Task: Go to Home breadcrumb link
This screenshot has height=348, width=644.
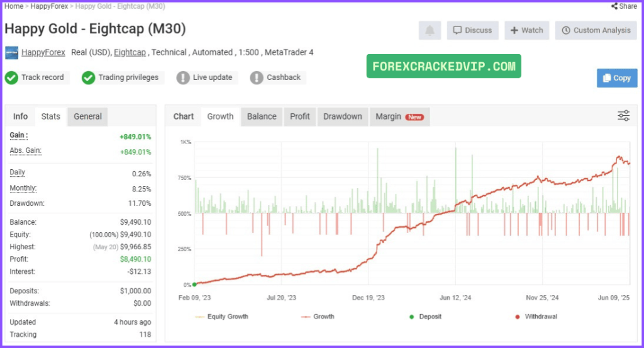Action: click(14, 6)
